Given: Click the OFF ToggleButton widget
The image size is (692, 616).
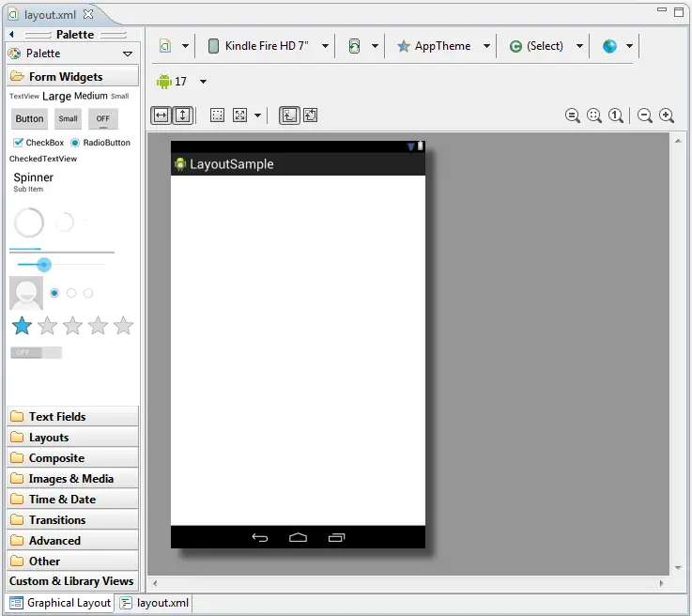Looking at the screenshot, I should [x=102, y=119].
